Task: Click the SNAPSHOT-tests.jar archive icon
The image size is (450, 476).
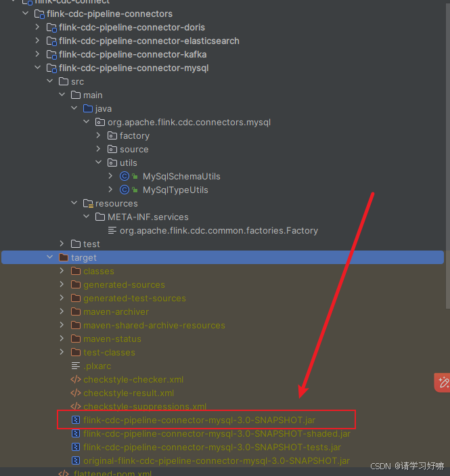Action: tap(76, 447)
